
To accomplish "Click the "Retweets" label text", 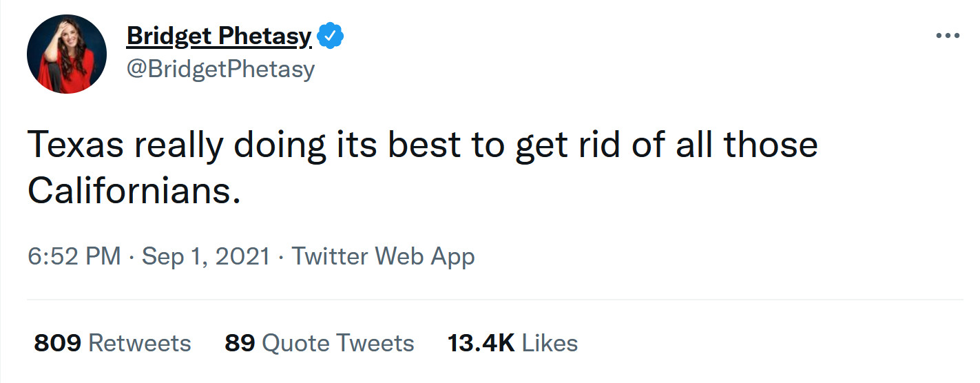I will pyautogui.click(x=140, y=342).
